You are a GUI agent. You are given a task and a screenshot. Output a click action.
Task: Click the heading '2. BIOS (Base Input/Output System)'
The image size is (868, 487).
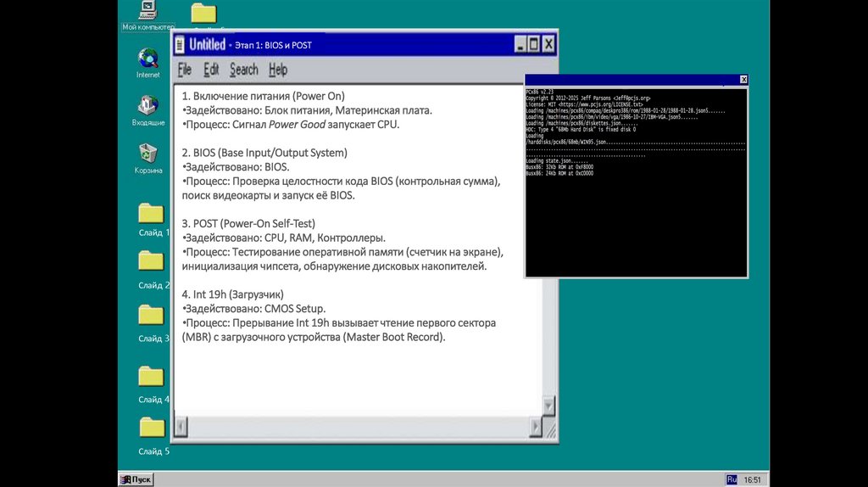[264, 153]
